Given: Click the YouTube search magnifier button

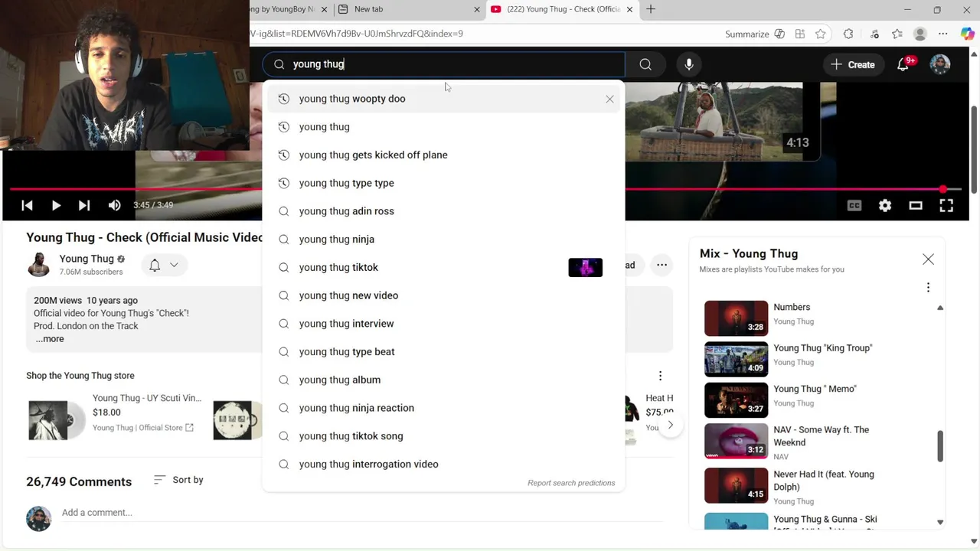Looking at the screenshot, I should click(645, 64).
